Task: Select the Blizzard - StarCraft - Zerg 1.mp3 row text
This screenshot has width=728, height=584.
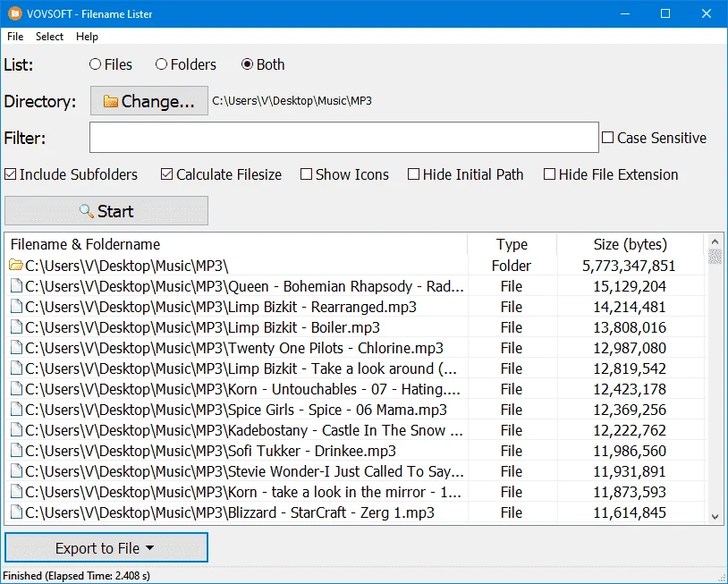Action: point(230,512)
